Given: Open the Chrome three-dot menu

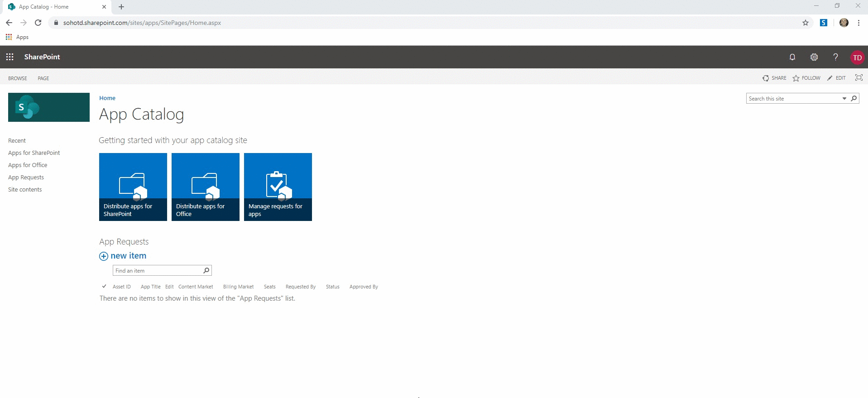Looking at the screenshot, I should click(x=858, y=23).
